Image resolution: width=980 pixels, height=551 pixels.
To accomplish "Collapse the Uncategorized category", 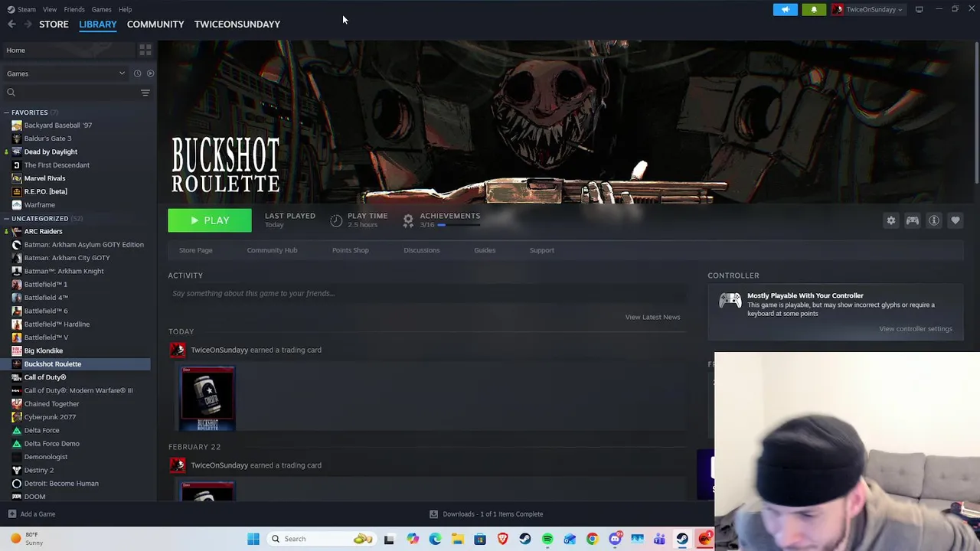I will [x=6, y=219].
